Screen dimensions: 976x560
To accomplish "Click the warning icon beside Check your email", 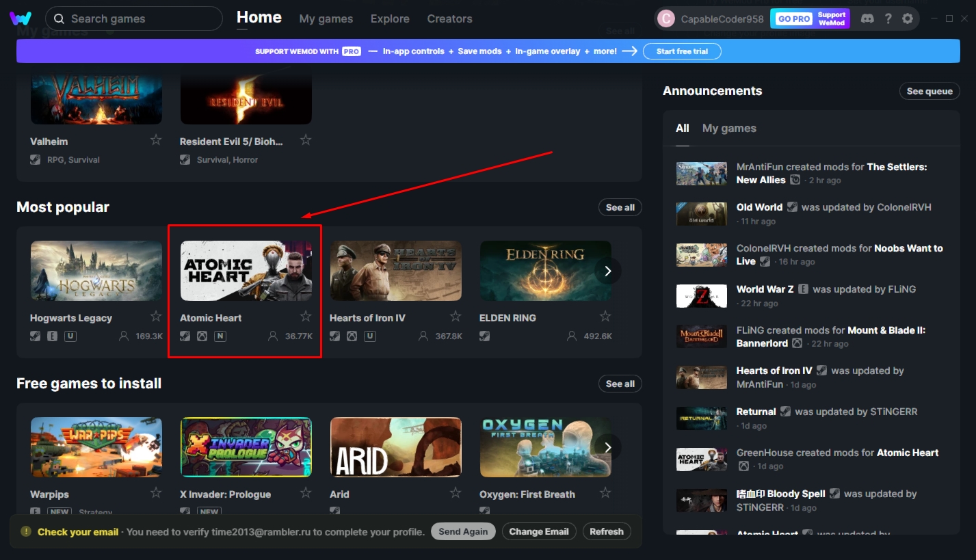I will pyautogui.click(x=26, y=531).
